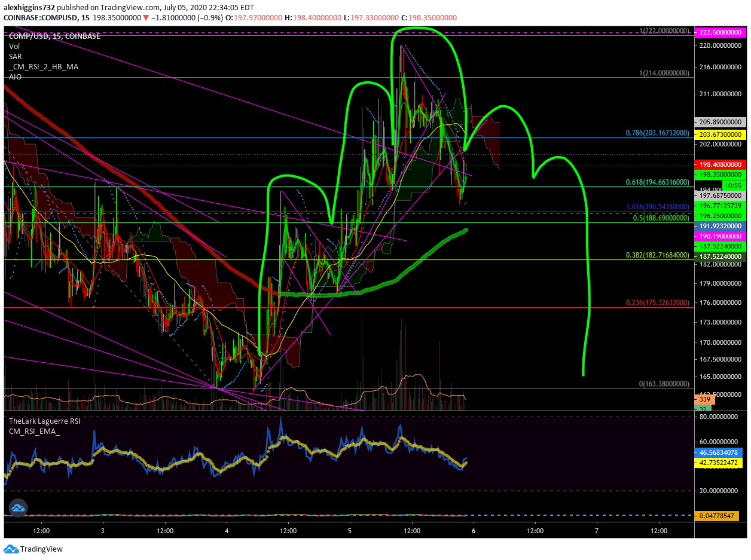751x560 pixels.
Task: Select the 1(222.00000000) Fibonacci level label
Action: [x=664, y=31]
